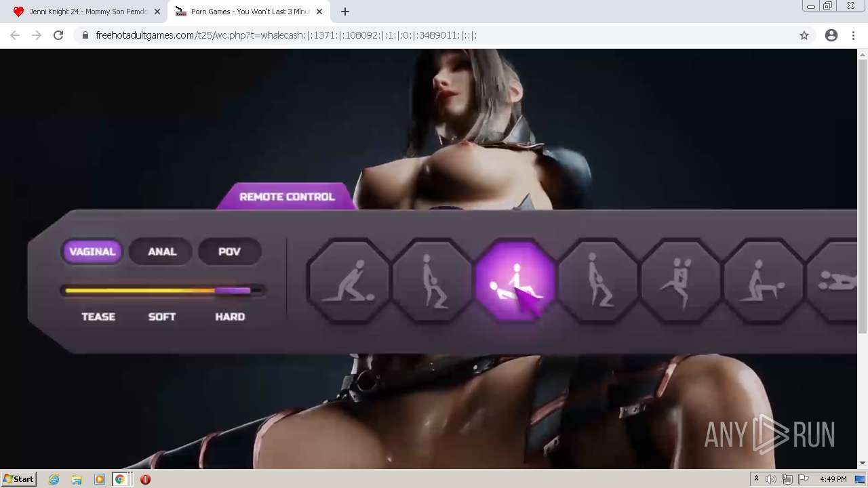Click the Show Desktop button
This screenshot has height=488, width=868.
[861, 479]
